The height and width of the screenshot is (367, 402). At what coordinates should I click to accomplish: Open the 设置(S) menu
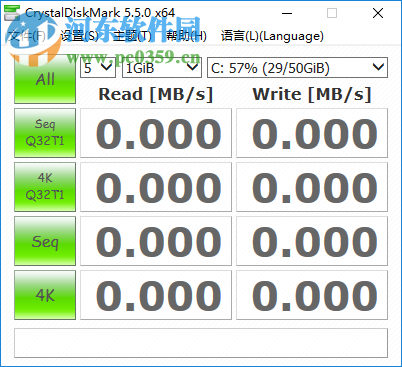tap(79, 36)
